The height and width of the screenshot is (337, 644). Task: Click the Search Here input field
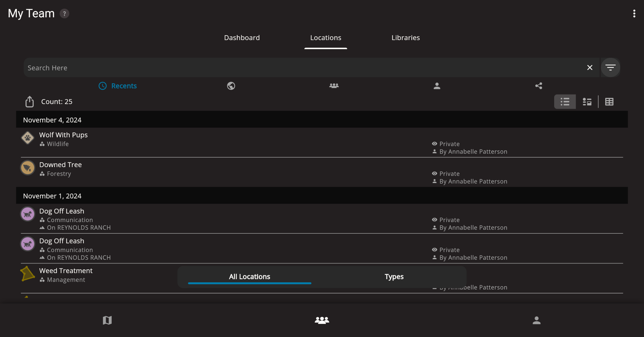(302, 68)
